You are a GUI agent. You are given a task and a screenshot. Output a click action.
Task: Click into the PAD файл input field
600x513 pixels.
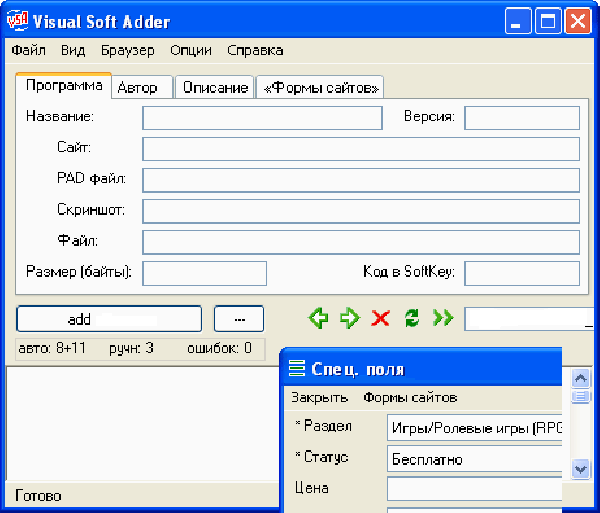(x=361, y=180)
